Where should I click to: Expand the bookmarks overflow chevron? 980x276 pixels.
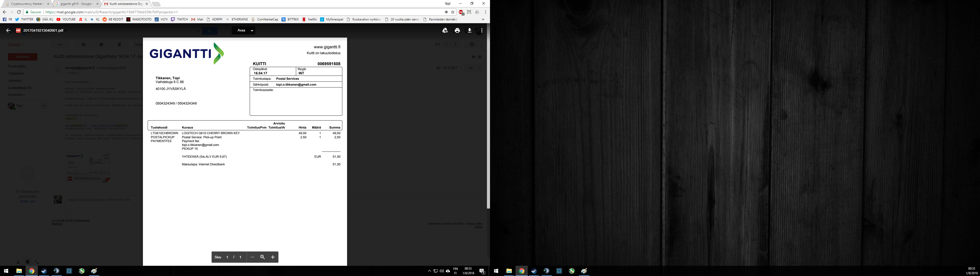pos(483,19)
